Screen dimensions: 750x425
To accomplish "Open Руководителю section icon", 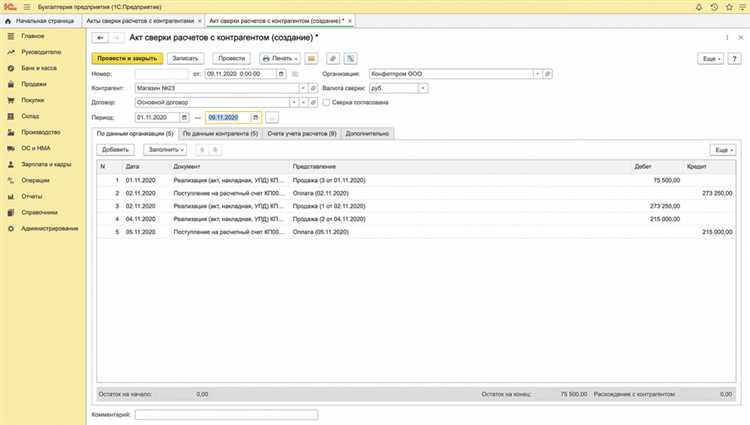I will tap(11, 52).
